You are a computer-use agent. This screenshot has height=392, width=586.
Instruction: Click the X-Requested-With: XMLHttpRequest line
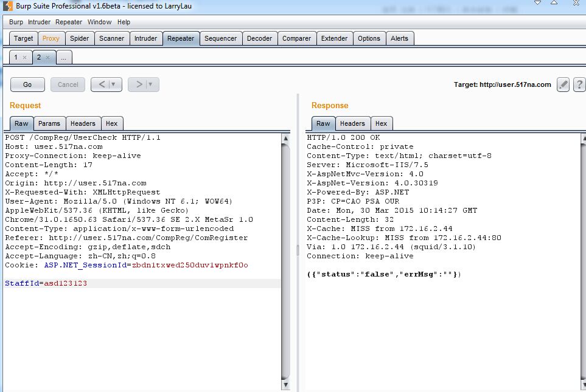[x=83, y=192]
